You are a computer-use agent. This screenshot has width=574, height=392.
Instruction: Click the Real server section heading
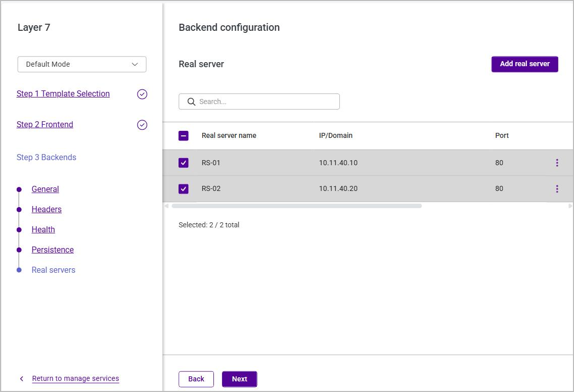click(x=201, y=64)
